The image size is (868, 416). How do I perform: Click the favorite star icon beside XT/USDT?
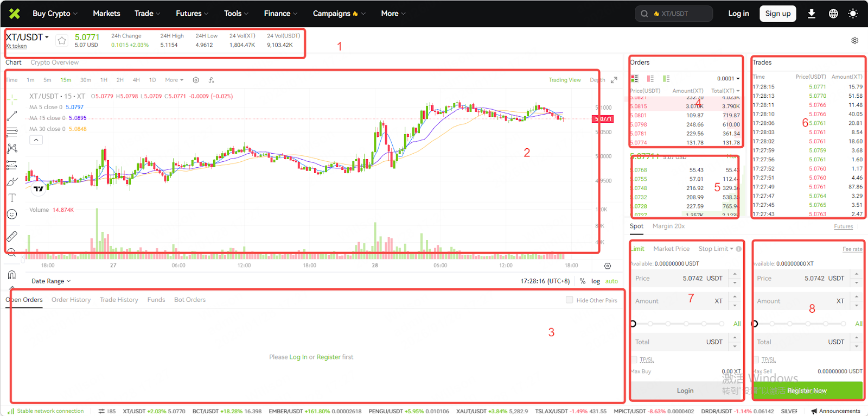point(62,41)
